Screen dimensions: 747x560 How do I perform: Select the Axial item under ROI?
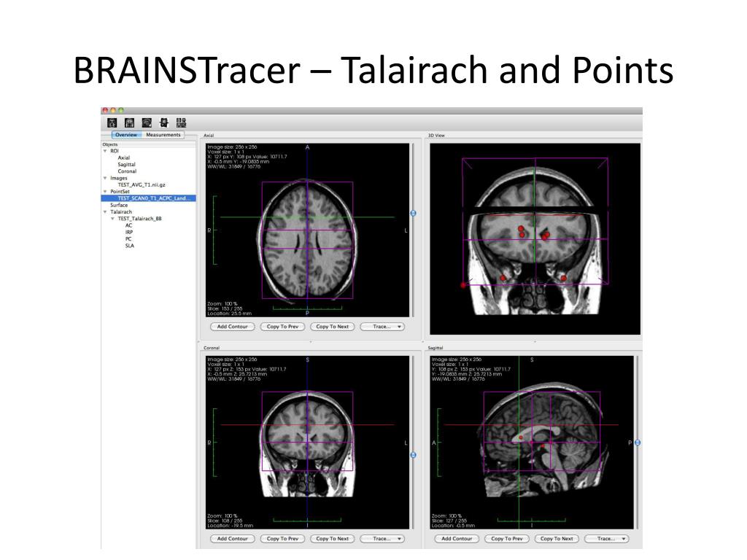pos(123,157)
